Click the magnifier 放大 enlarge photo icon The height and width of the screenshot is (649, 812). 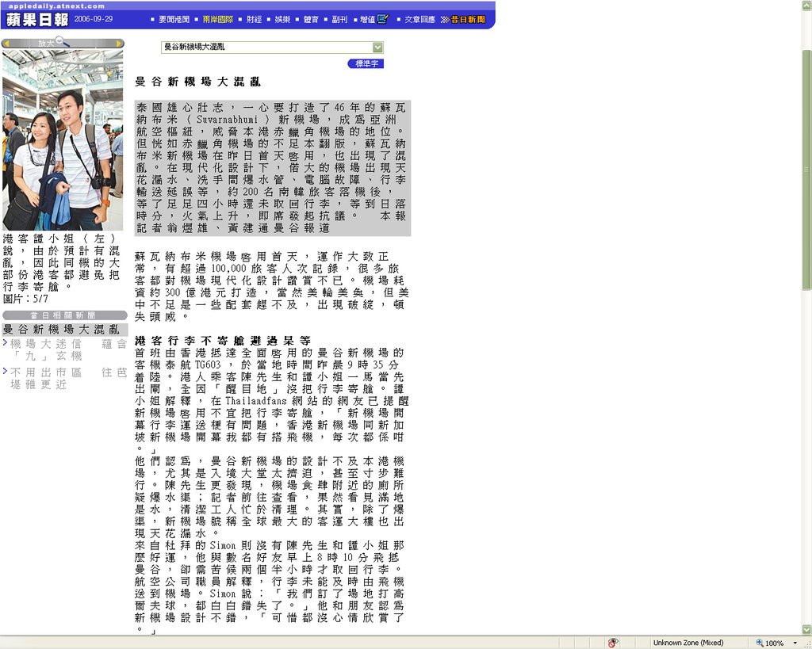[x=60, y=43]
